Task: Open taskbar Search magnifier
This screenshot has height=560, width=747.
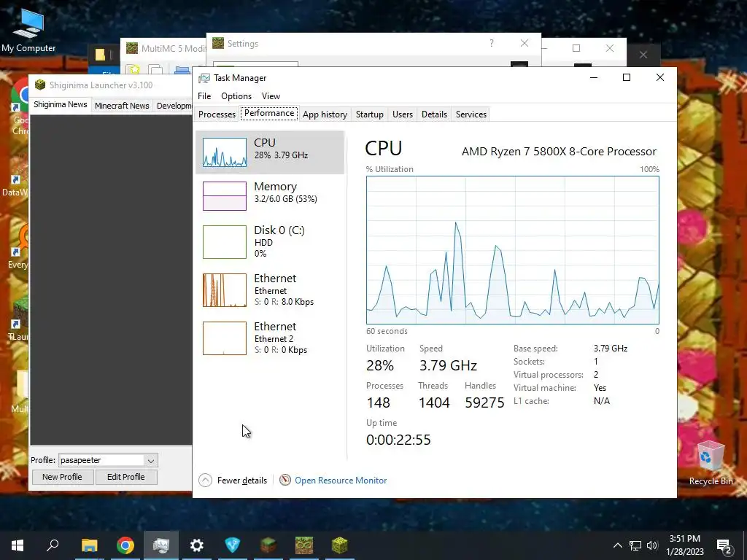Action: tap(53, 545)
